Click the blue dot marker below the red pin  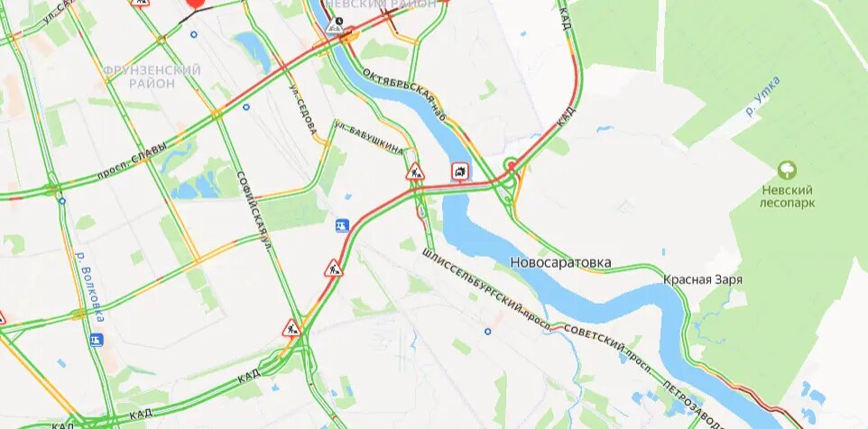[x=194, y=34]
